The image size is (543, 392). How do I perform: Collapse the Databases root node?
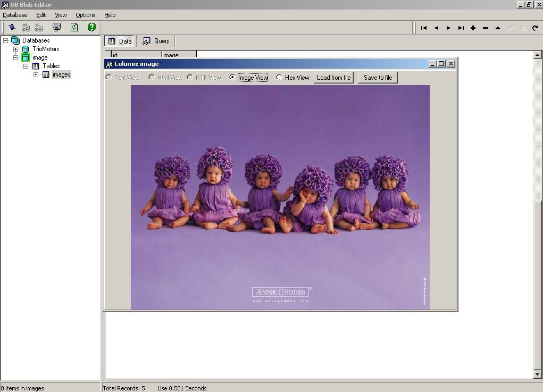coord(5,40)
